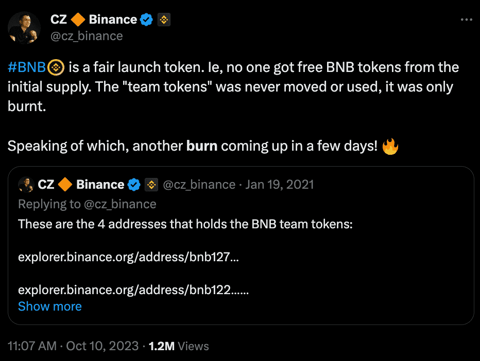This screenshot has width=480, height=361.
Task: Open the @cz_binance handle under the header name
Action: [x=87, y=36]
